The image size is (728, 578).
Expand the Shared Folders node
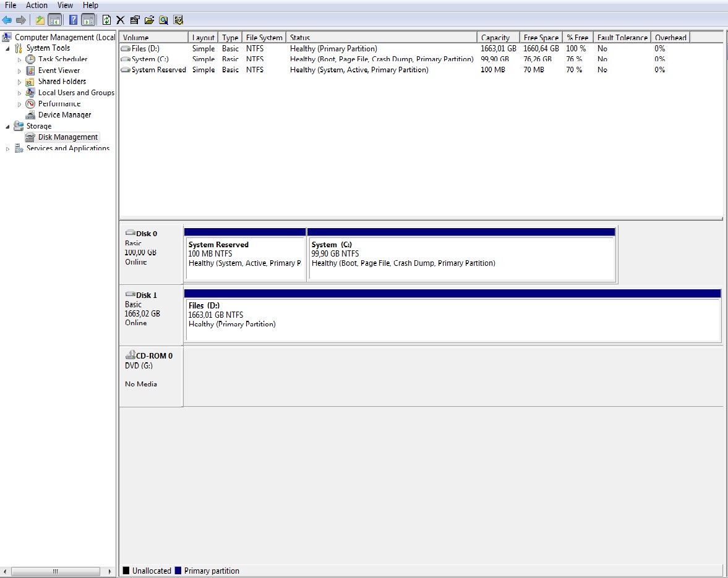19,82
